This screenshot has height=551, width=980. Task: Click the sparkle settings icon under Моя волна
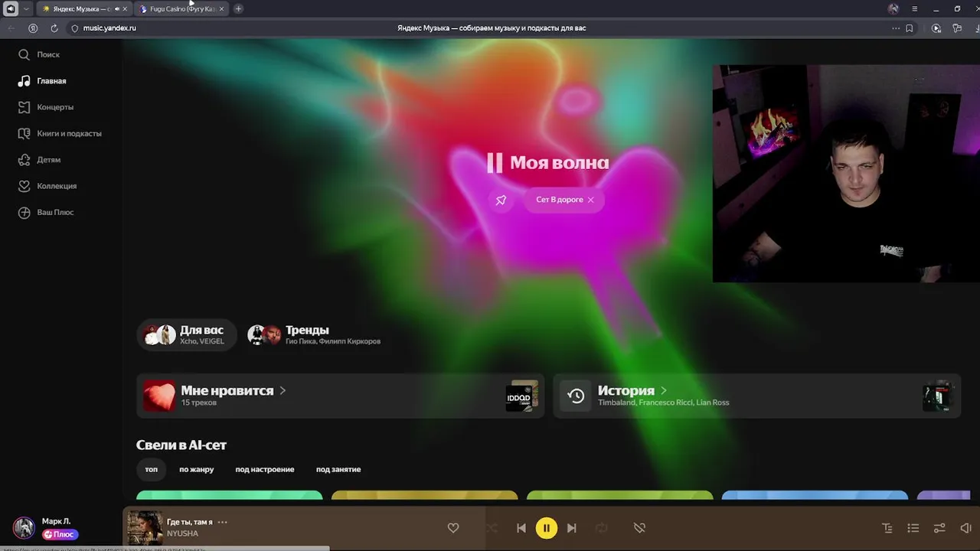coord(501,200)
